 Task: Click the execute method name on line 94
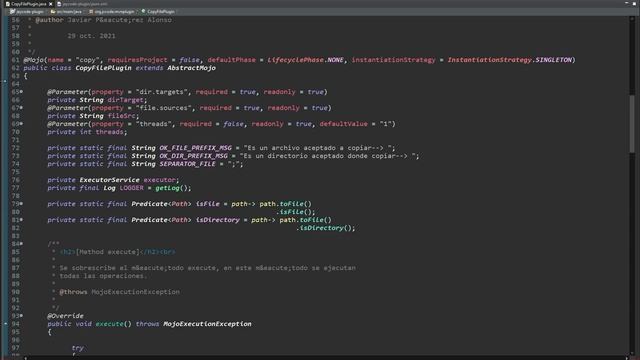[109, 324]
